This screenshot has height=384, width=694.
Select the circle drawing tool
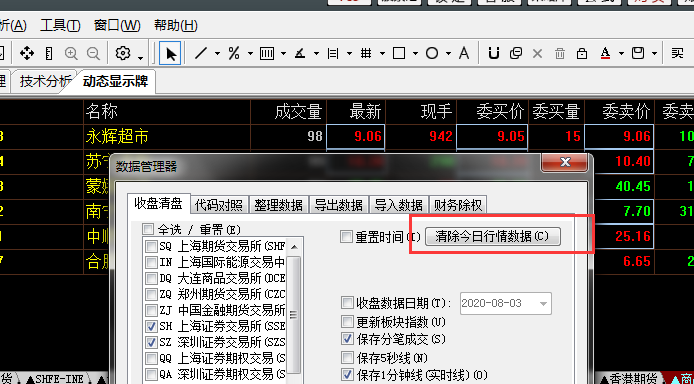tap(432, 54)
